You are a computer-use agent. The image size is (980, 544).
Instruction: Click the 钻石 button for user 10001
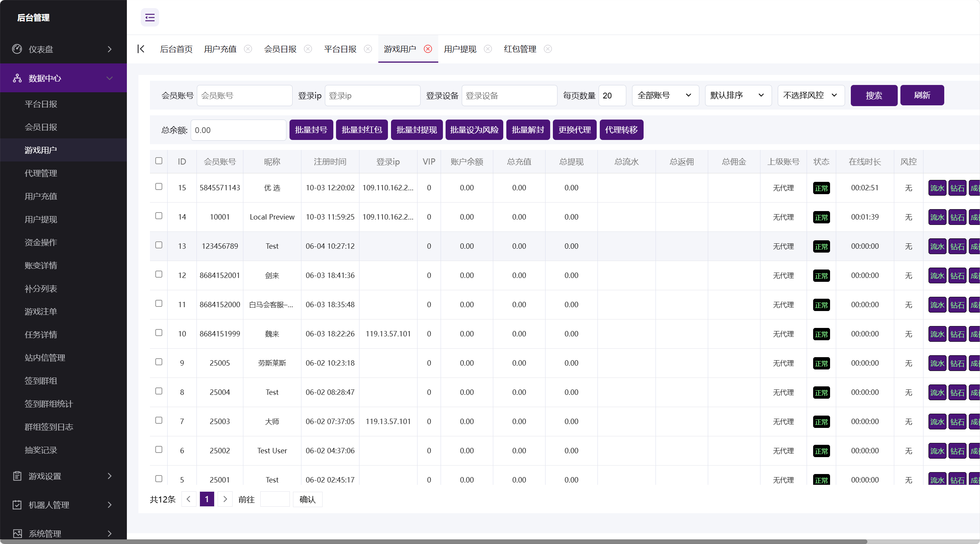click(957, 217)
